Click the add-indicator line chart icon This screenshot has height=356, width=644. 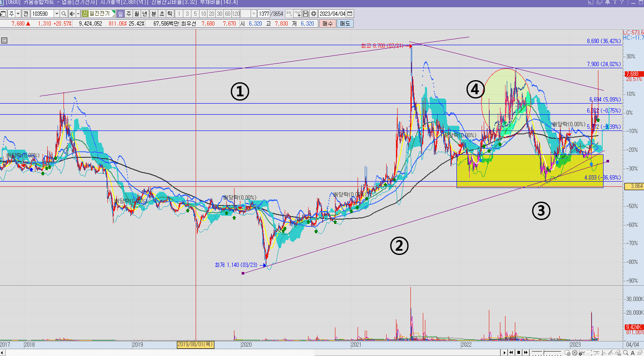297,14
